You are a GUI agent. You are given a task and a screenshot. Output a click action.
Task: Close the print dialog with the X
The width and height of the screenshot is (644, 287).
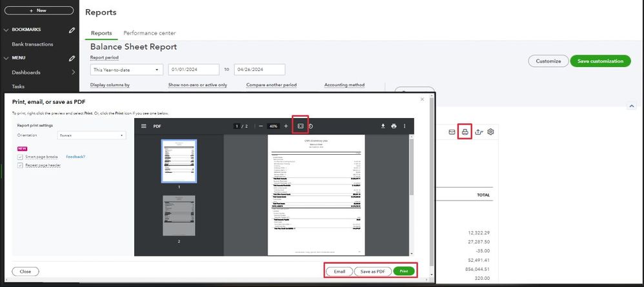(422, 99)
